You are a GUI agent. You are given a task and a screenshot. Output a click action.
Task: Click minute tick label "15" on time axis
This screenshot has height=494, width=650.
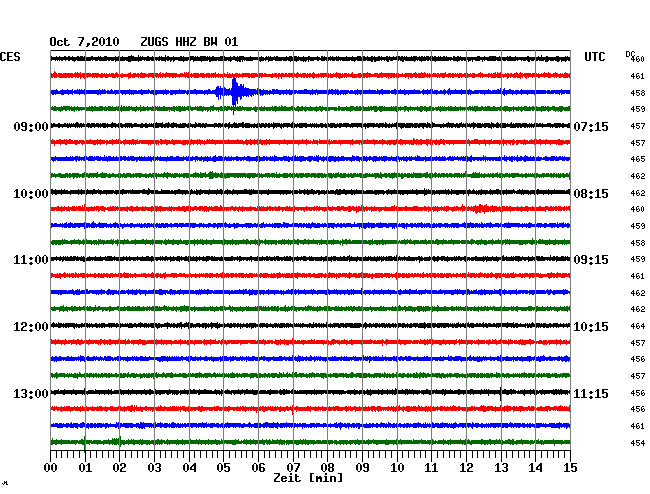click(x=570, y=468)
